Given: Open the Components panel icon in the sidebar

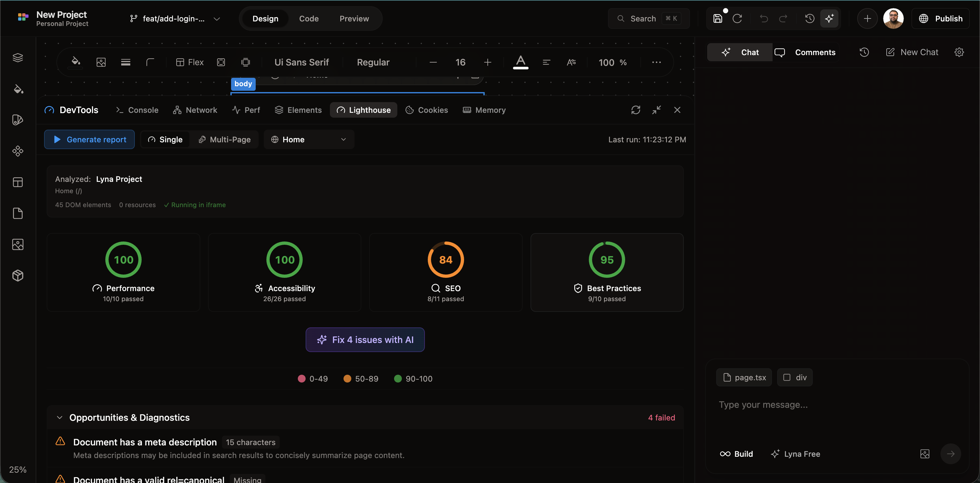Looking at the screenshot, I should pos(18,151).
